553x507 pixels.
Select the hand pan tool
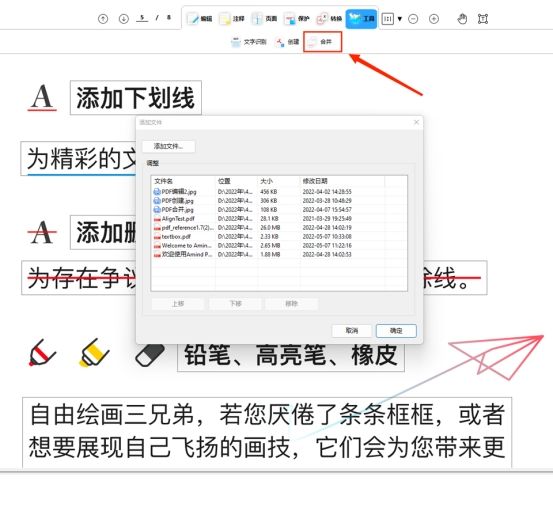click(462, 19)
